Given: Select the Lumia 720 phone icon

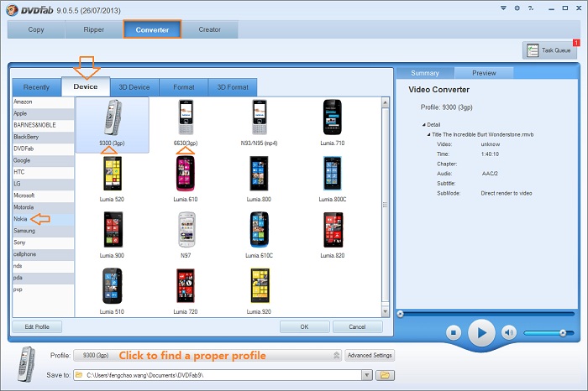Looking at the screenshot, I should [186, 286].
